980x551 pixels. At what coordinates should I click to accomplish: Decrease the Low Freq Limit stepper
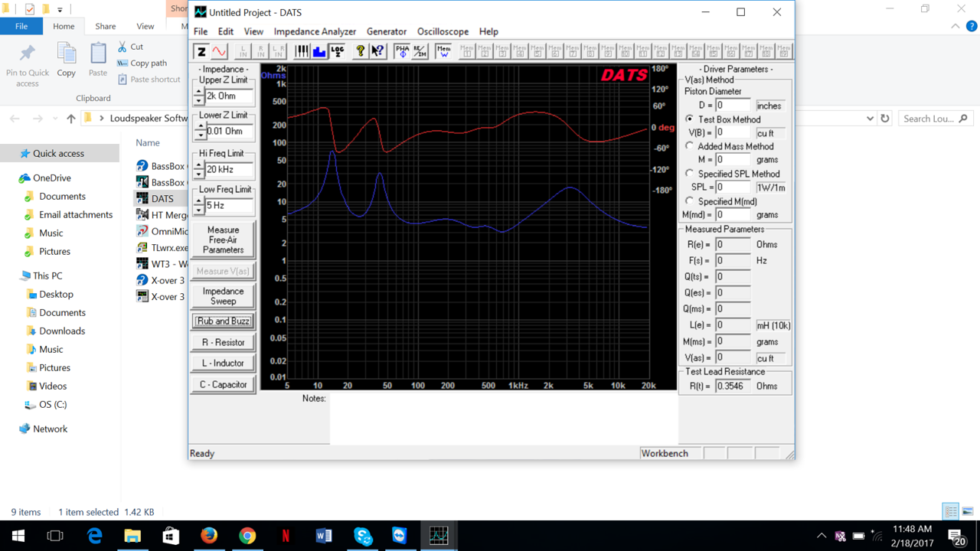pyautogui.click(x=199, y=209)
